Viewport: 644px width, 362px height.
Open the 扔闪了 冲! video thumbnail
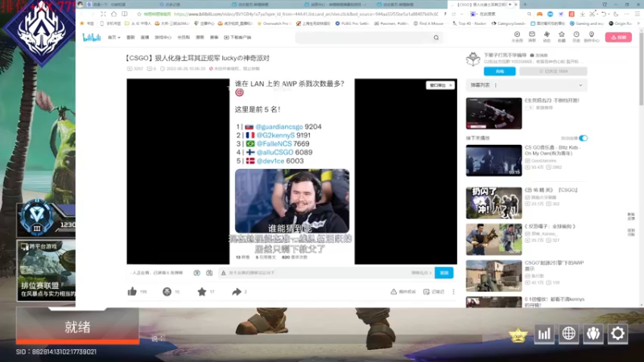[493, 203]
